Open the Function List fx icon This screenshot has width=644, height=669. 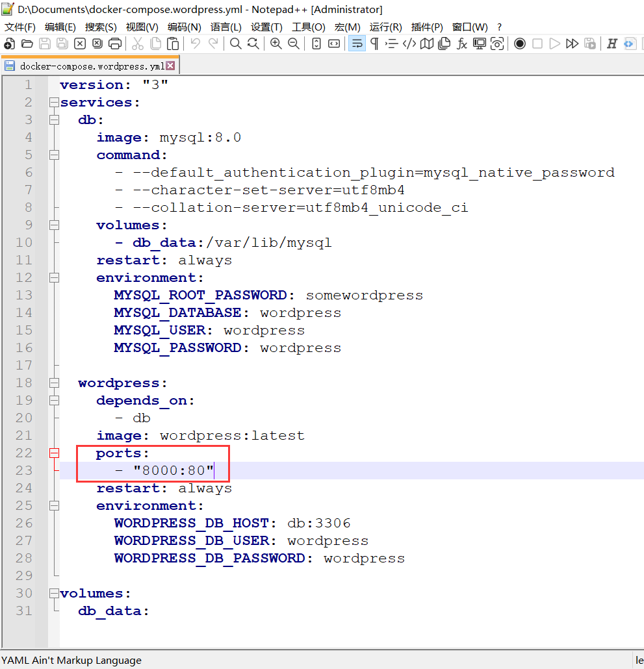[462, 44]
